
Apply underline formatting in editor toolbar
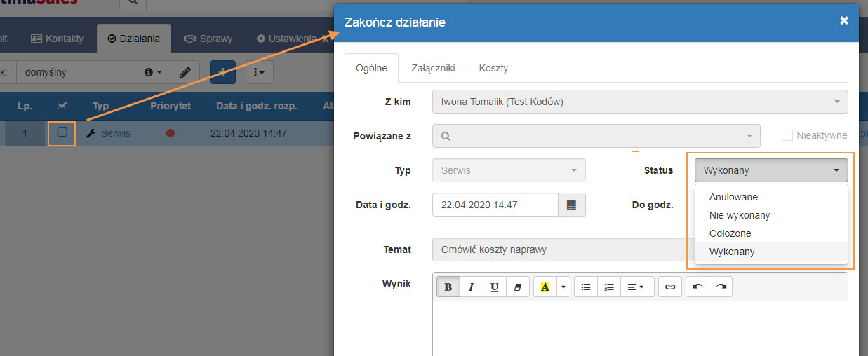[x=495, y=287]
